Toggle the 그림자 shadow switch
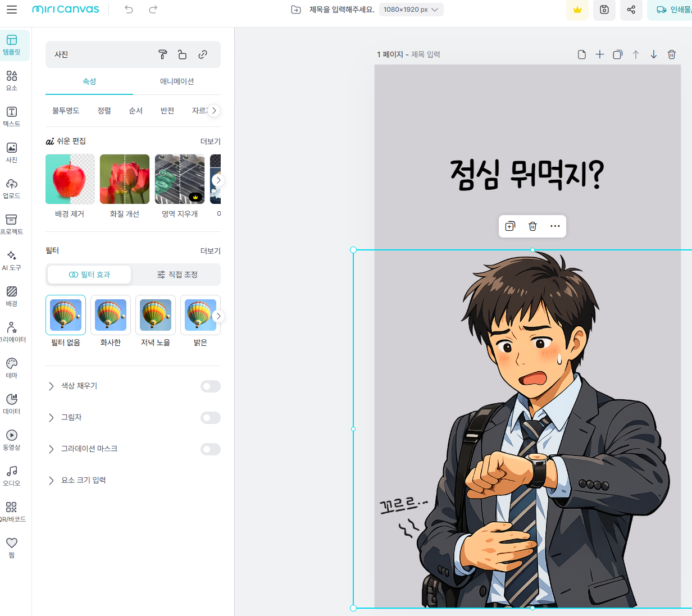The image size is (692, 616). click(211, 418)
